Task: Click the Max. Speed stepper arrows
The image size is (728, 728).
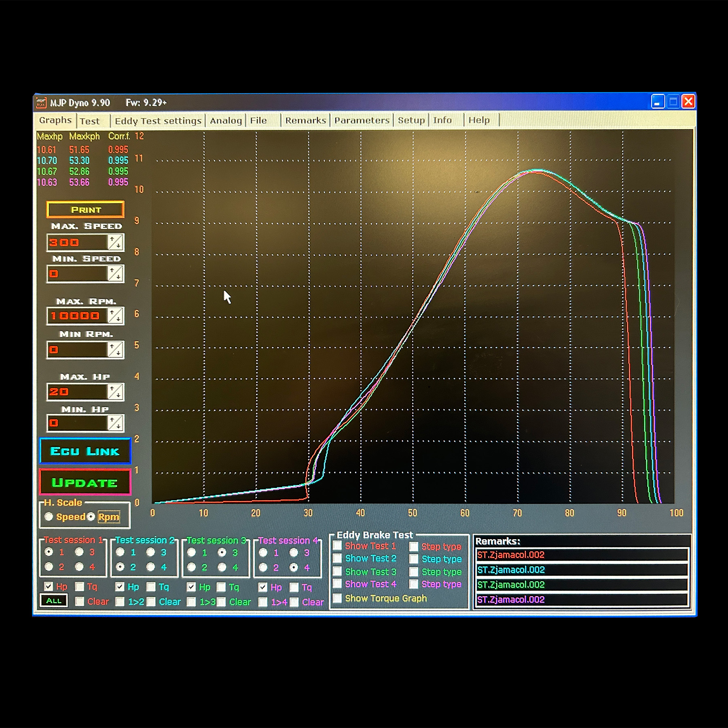Action: coord(116,242)
